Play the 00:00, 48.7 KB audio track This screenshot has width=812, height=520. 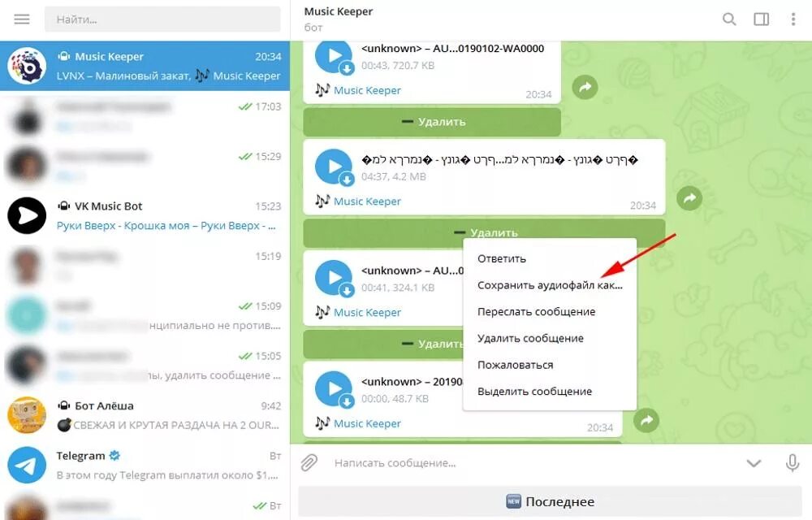click(x=334, y=388)
